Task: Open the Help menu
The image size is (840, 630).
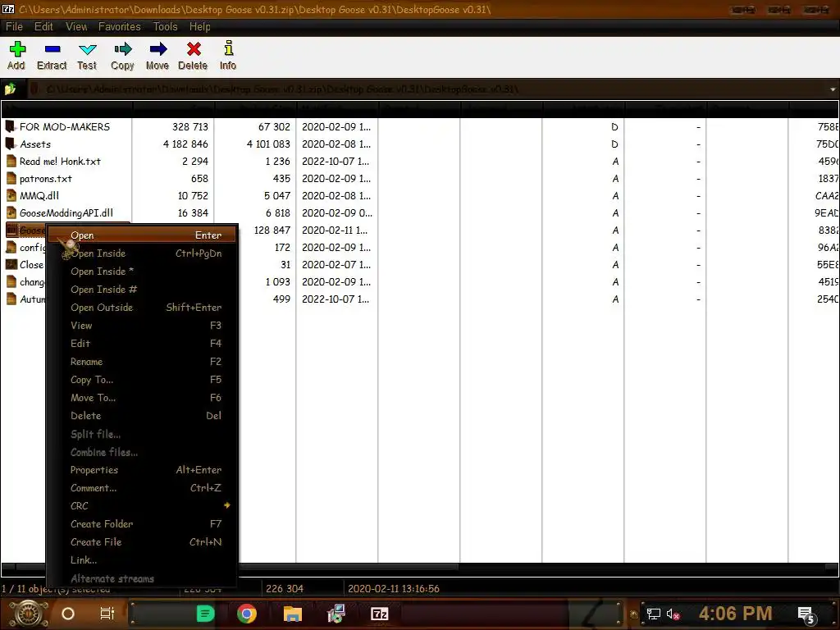Action: coord(200,27)
